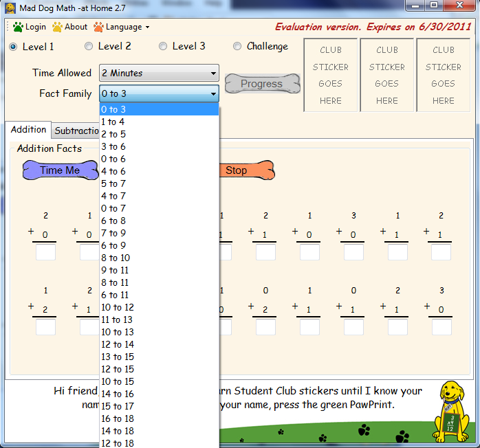Switch to the Subtraction tab
Viewport: 480px width, 448px height.
[76, 131]
